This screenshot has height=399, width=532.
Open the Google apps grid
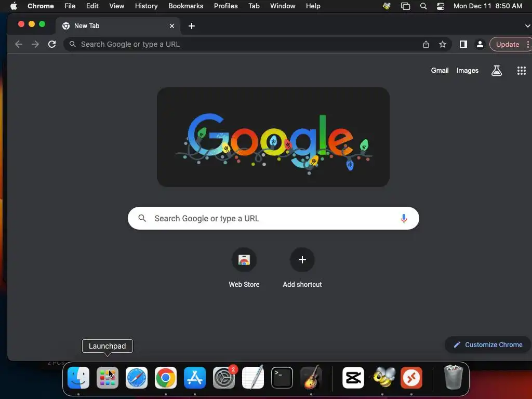point(522,71)
